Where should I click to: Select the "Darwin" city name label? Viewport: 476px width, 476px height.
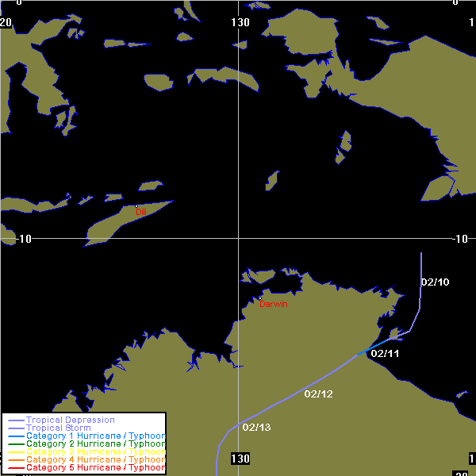pyautogui.click(x=274, y=304)
